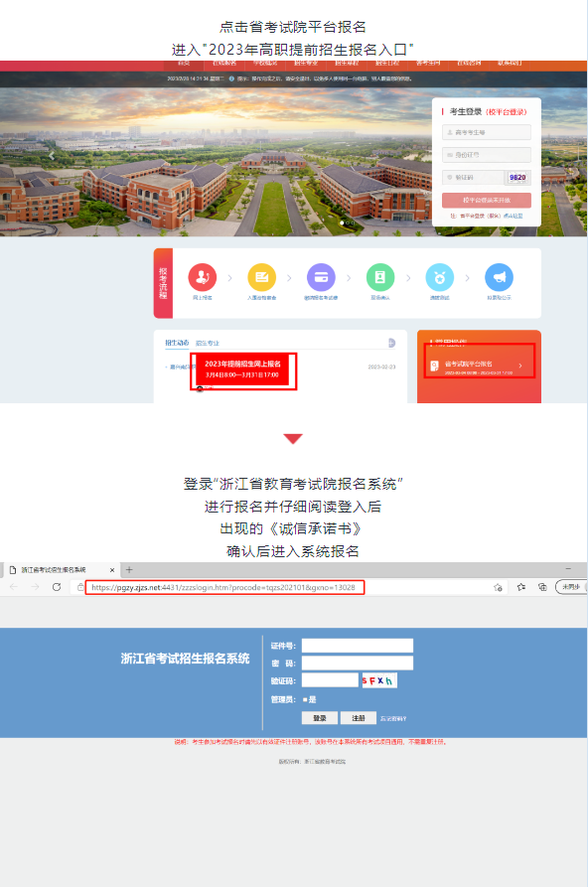Click the 高考考生号 input field
Screen dimensions: 588x887
point(486,132)
